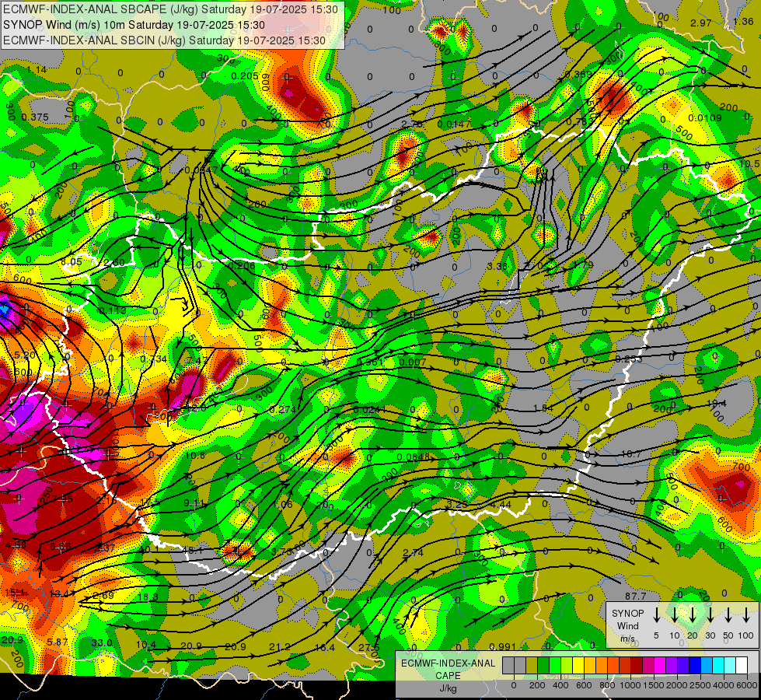
Task: Pick the dark red swatch above 1000
Action: [x=637, y=665]
